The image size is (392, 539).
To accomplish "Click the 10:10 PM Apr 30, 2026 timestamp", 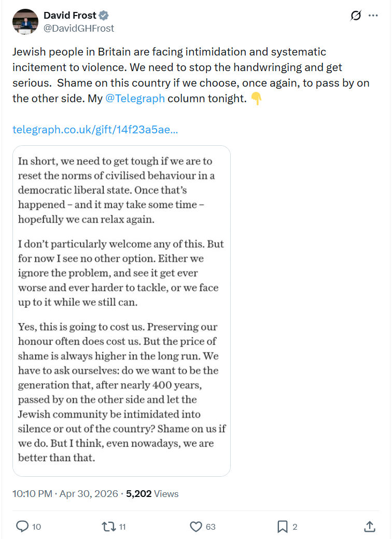I will point(65,494).
